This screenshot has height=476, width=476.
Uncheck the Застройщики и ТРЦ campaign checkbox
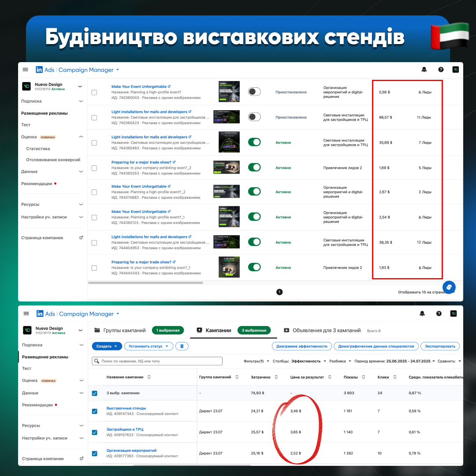(95, 432)
